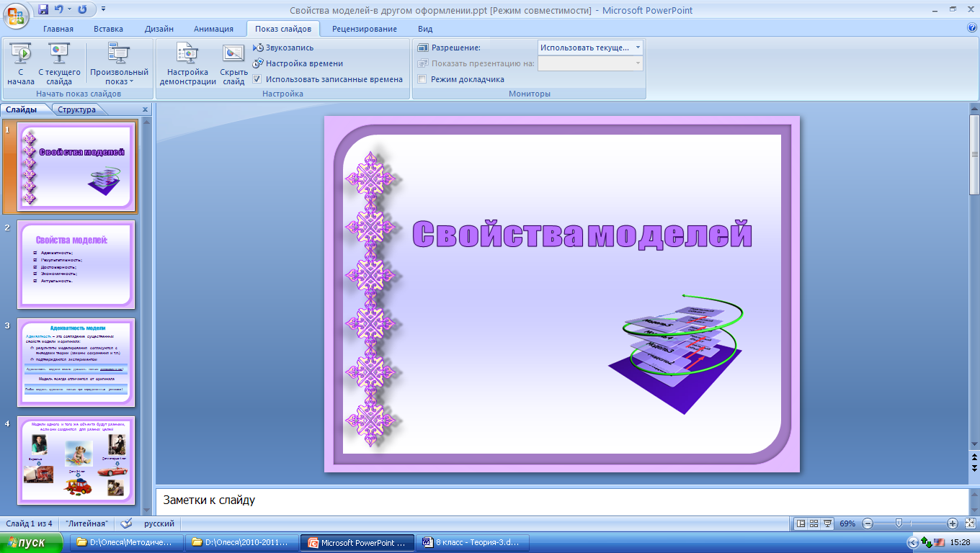
Task: Click Настройка времени rehearse timings
Action: click(x=298, y=63)
